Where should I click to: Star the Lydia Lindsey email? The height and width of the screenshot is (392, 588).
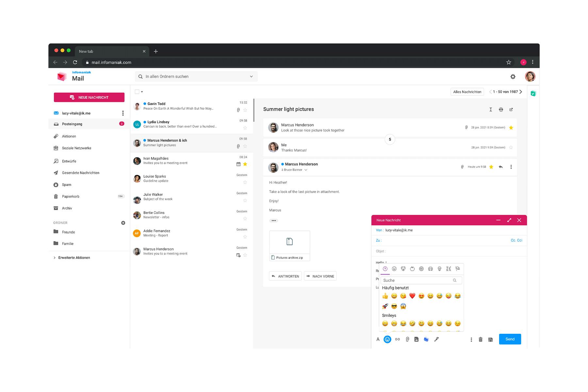[x=245, y=128]
